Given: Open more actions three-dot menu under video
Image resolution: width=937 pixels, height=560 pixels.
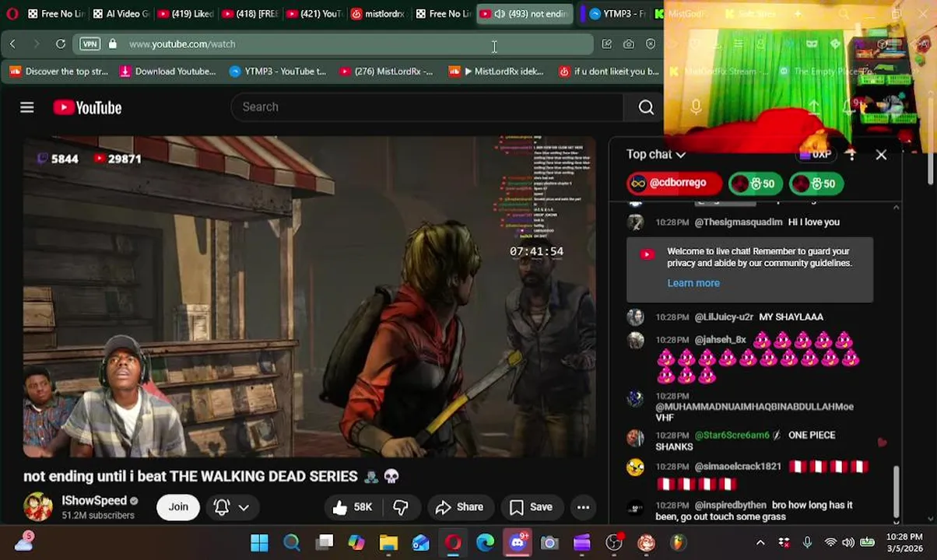Looking at the screenshot, I should tap(583, 507).
